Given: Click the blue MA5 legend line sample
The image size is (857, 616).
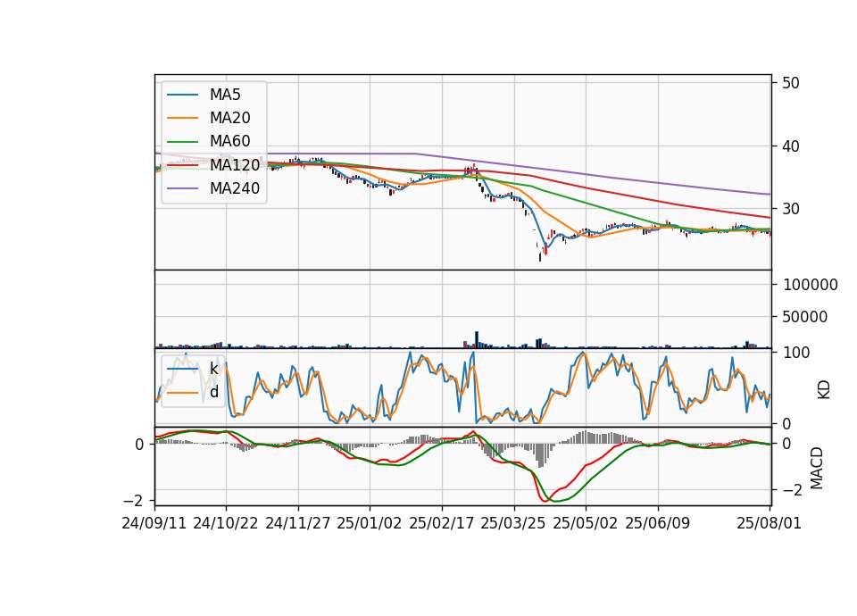Looking at the screenshot, I should [182, 95].
